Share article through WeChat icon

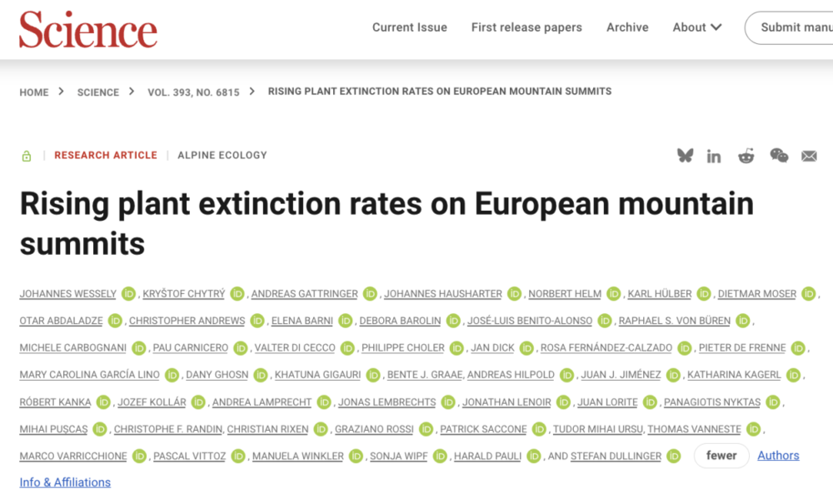coord(779,156)
